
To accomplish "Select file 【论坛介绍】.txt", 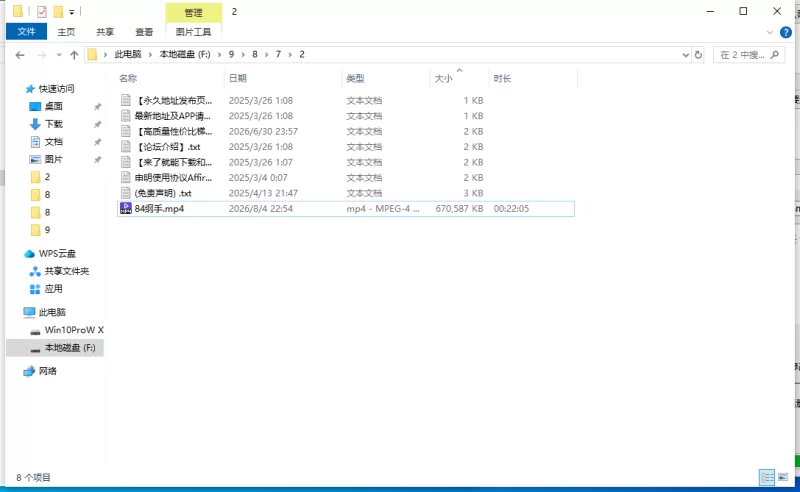I will (168, 147).
